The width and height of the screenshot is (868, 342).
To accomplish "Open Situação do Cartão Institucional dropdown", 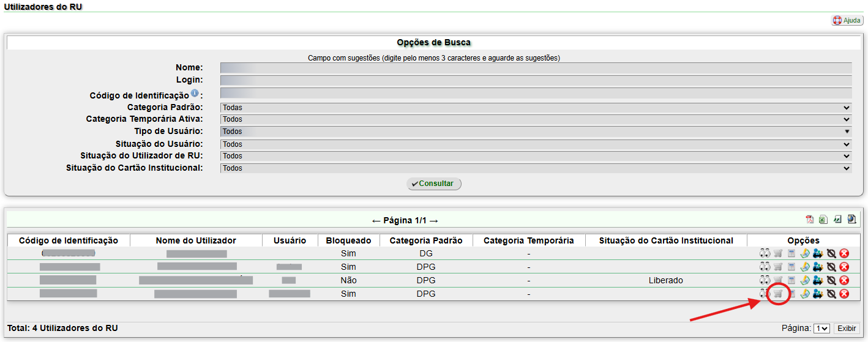I will click(536, 168).
